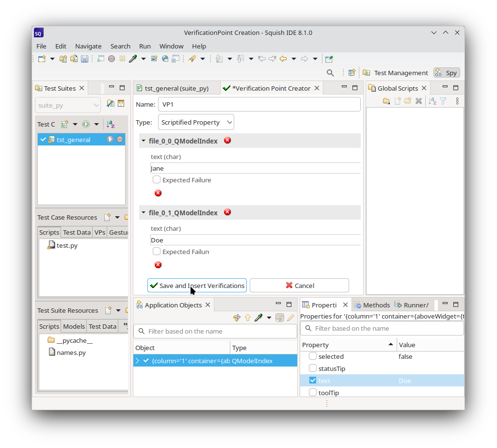Run tst_general with its play icon
Viewport: 497px width, 448px height.
pos(110,140)
